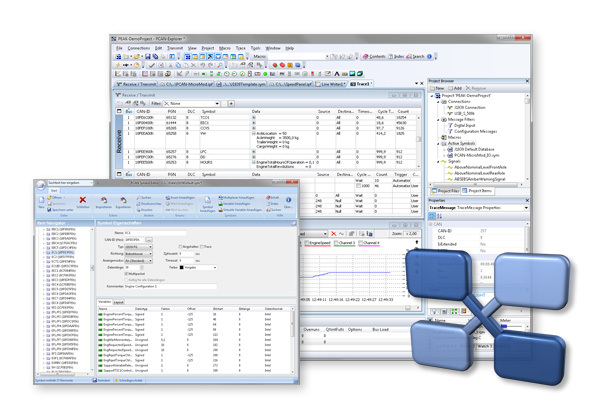This screenshot has width=600, height=418.
Task: Open the Farbe color dropdown with black swatch
Action: (198, 268)
